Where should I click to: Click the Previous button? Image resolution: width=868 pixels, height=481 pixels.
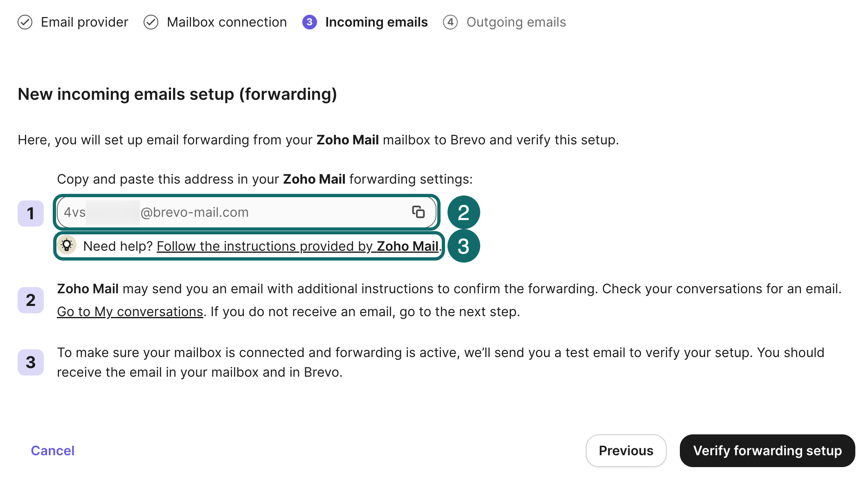coord(626,451)
